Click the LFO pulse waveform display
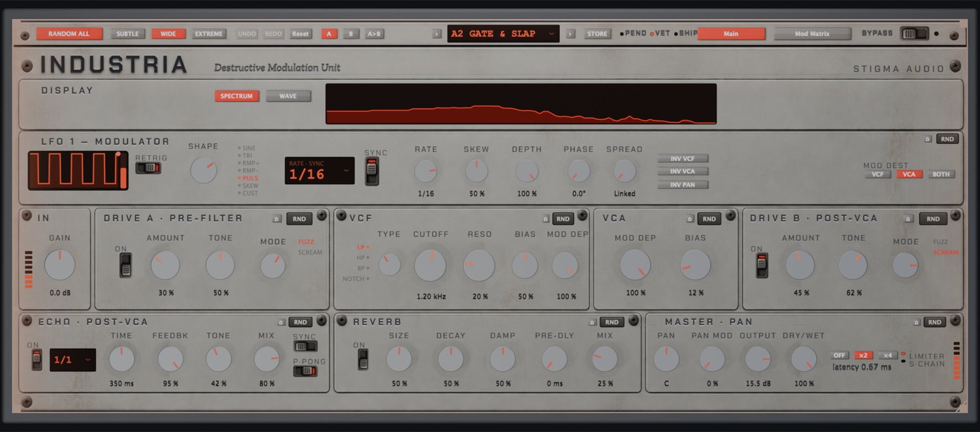980x432 pixels. pyautogui.click(x=78, y=170)
